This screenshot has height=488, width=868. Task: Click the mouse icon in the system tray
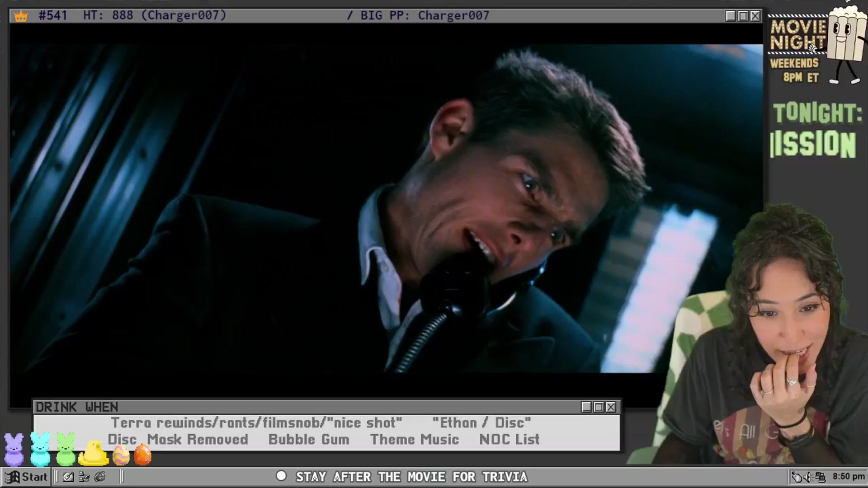pos(797,477)
